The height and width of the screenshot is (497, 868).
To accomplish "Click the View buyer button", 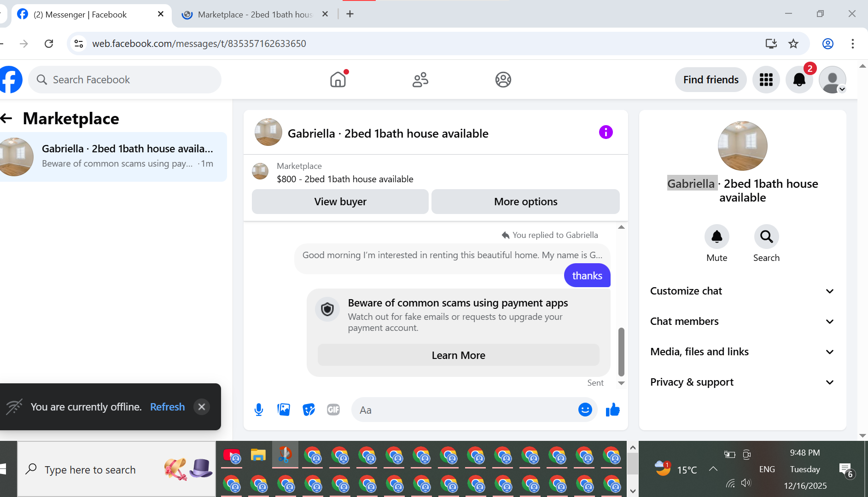I will pos(340,202).
